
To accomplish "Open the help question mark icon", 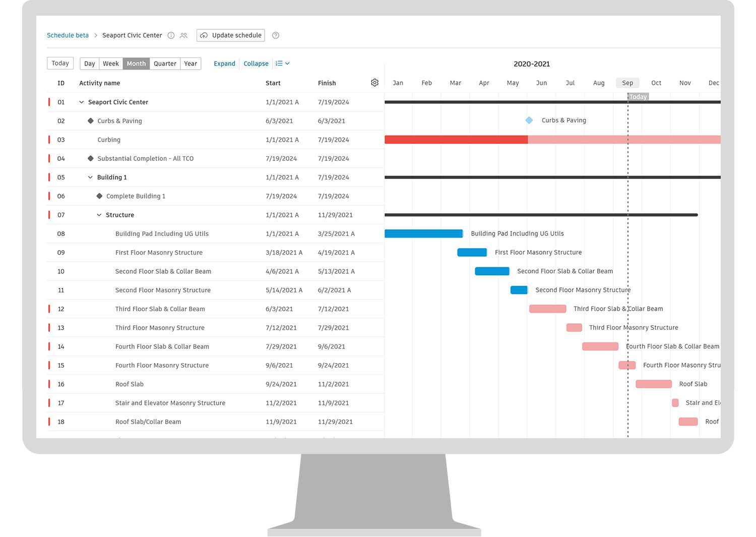I will [x=275, y=35].
